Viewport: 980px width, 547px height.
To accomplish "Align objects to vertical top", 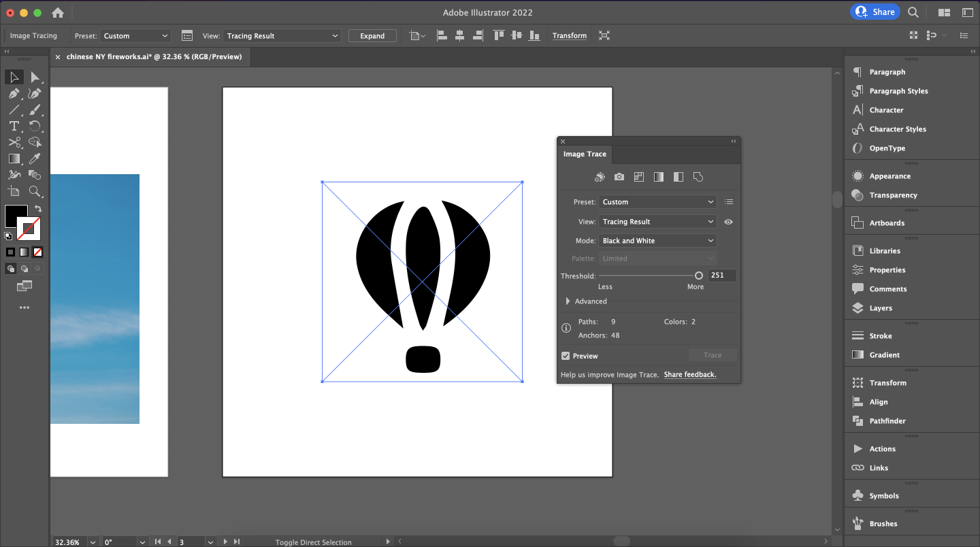I will click(499, 35).
